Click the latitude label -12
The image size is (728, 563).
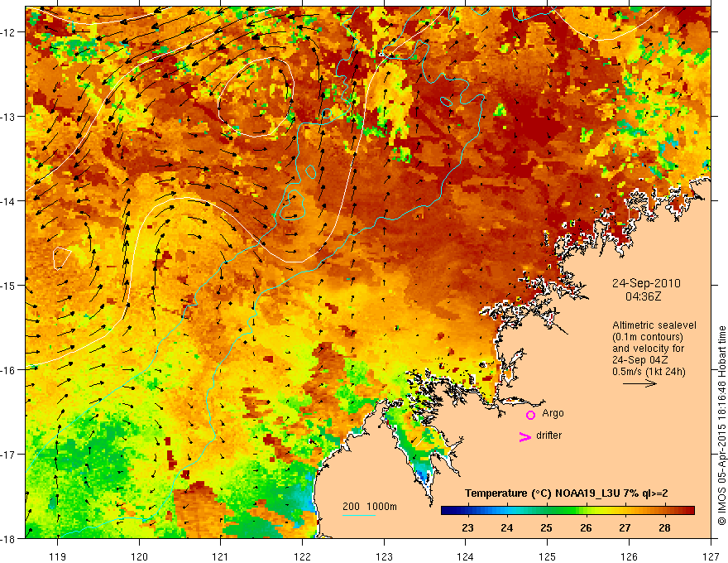click(9, 32)
